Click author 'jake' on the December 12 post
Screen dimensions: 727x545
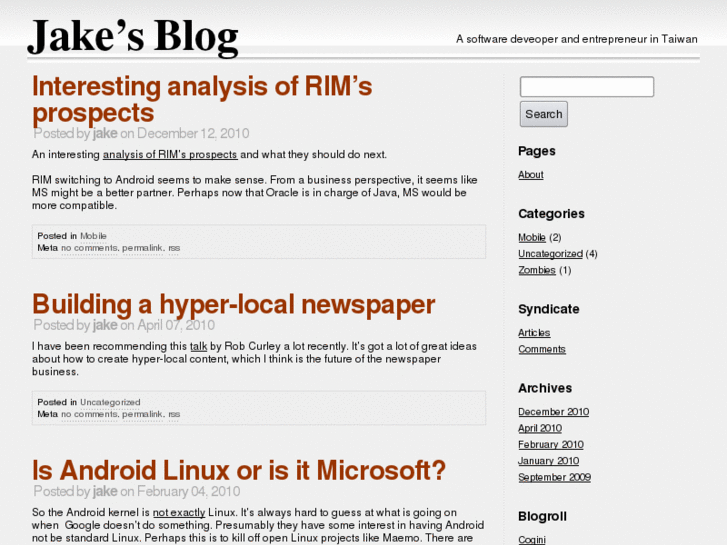105,134
